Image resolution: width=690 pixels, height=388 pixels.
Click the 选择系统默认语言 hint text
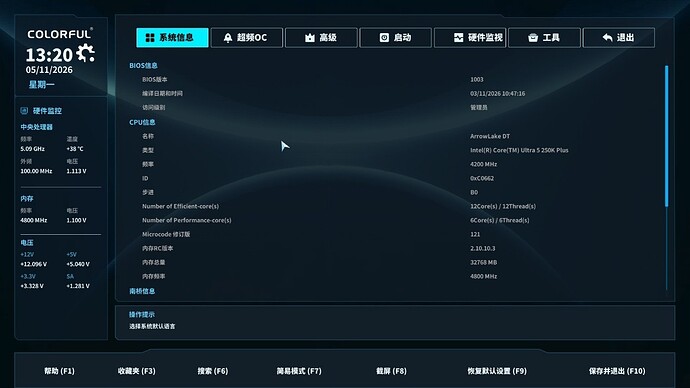click(x=152, y=326)
